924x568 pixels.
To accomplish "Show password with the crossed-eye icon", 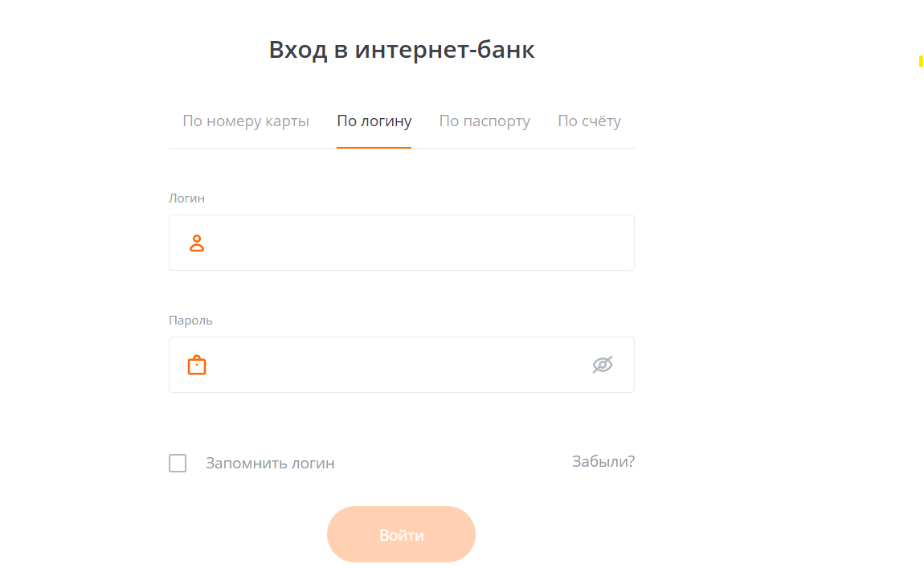I will point(603,365).
